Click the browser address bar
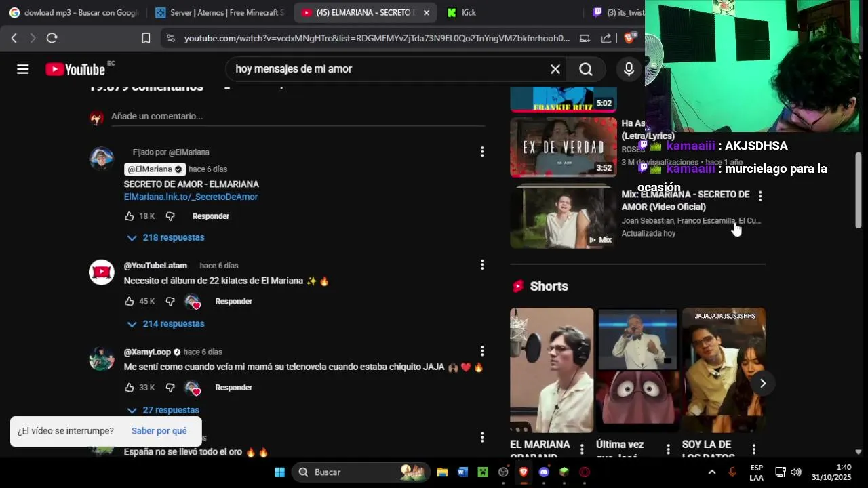The width and height of the screenshot is (868, 488). (x=377, y=39)
